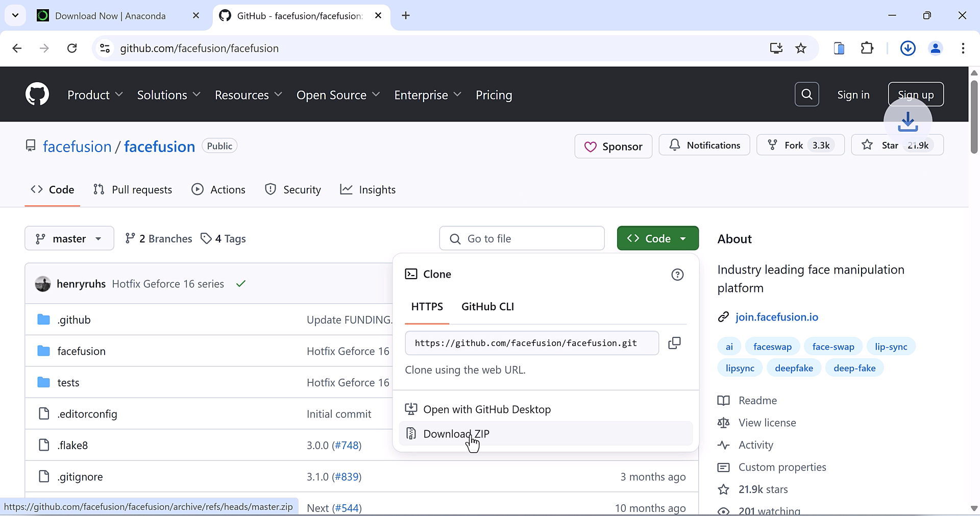
Task: Open the Chrome profile avatar
Action: coord(936,48)
